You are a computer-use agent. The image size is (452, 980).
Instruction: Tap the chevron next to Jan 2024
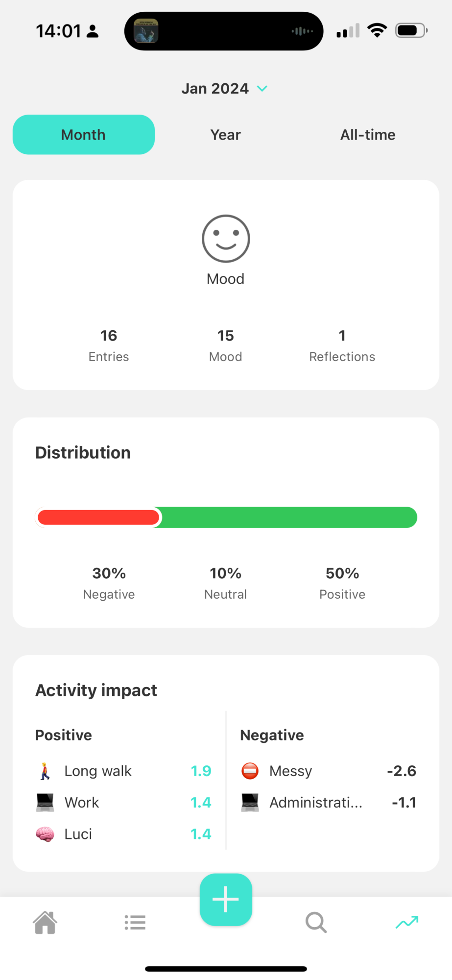point(262,89)
